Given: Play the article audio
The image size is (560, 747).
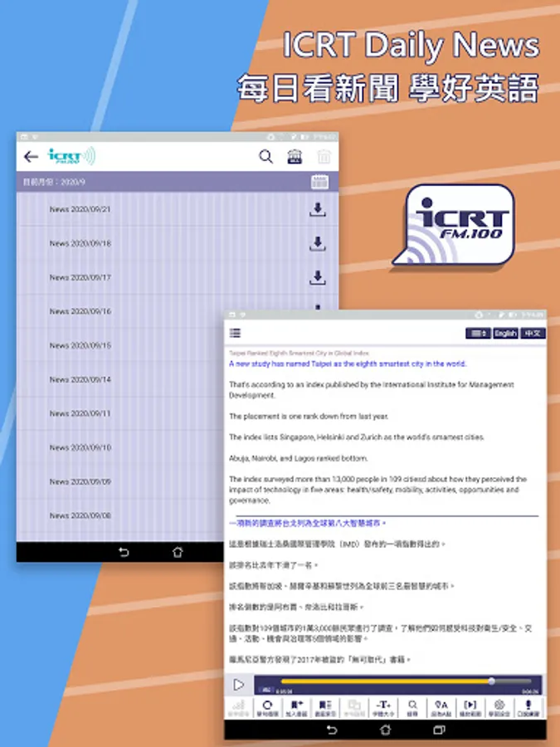Looking at the screenshot, I should point(239,685).
